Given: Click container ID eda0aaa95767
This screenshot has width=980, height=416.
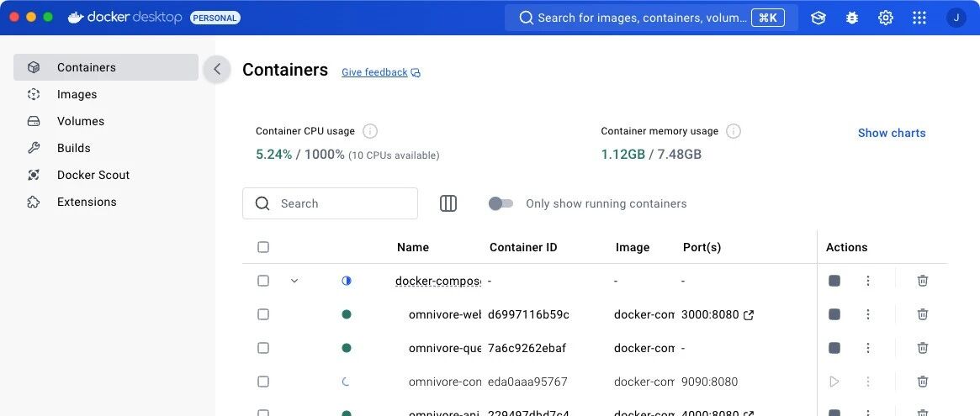Looking at the screenshot, I should point(527,381).
